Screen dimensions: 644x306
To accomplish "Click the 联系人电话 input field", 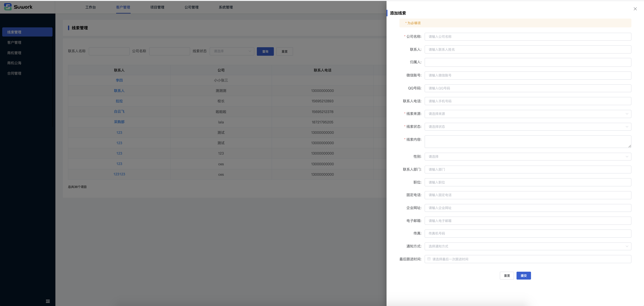I will [x=528, y=101].
